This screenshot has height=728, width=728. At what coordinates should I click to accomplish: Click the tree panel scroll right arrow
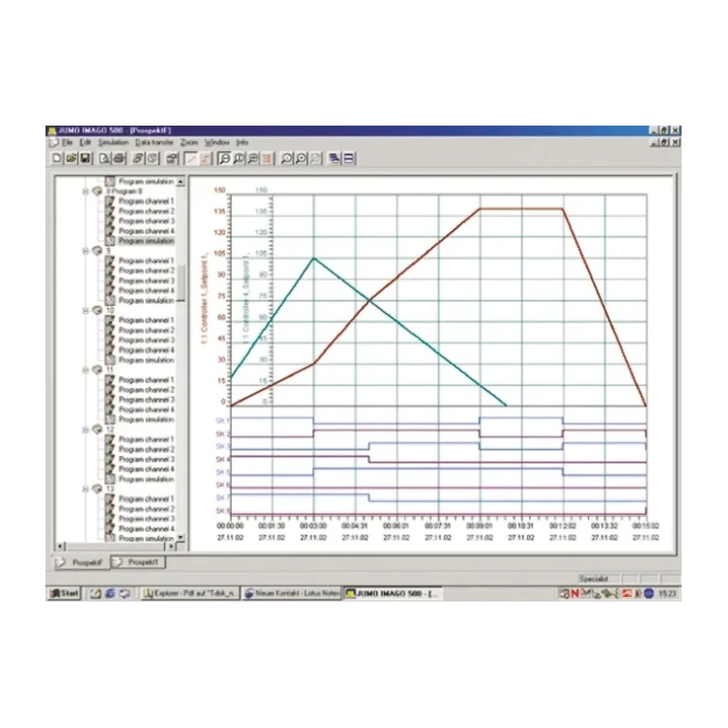172,547
